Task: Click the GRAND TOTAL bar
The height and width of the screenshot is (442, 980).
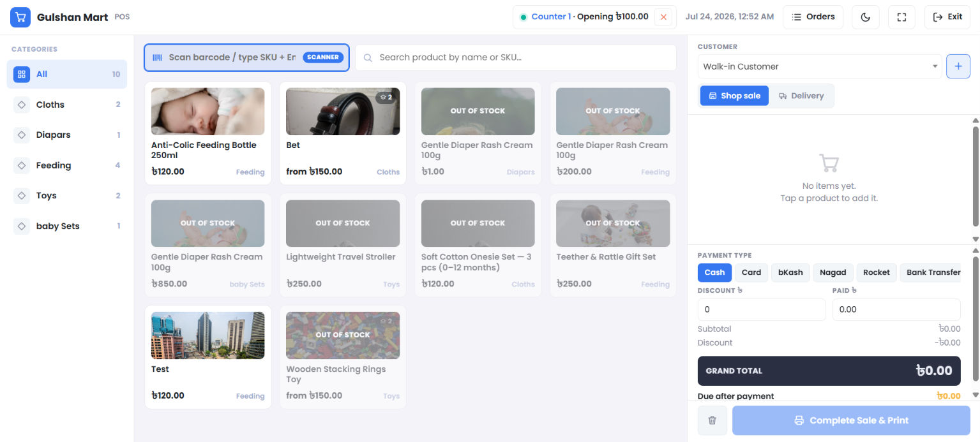Action: tap(829, 371)
